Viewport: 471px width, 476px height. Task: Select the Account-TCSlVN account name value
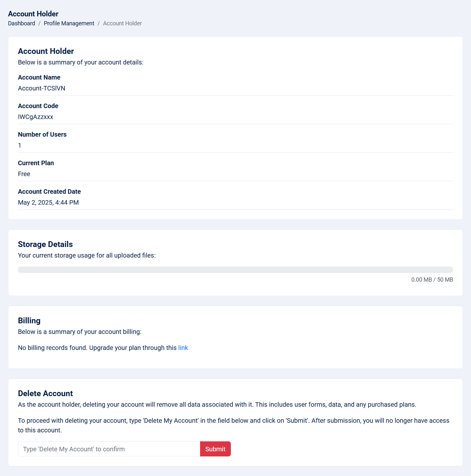click(42, 88)
